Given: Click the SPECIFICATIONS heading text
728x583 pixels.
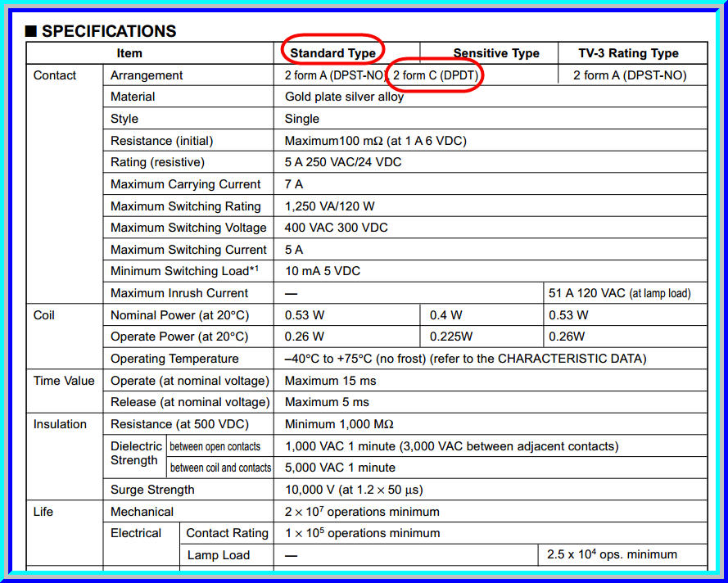Looking at the screenshot, I should coord(109,32).
